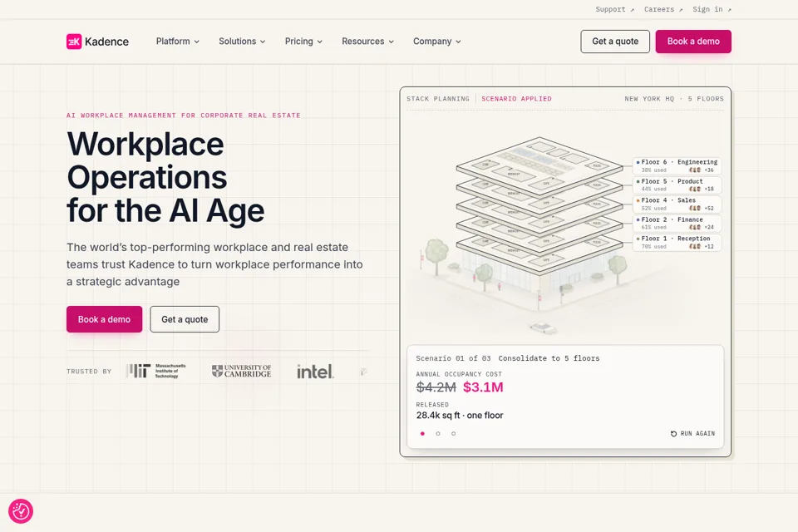Click hero Get a quote button
Screen dimensions: 798x532
(185, 319)
